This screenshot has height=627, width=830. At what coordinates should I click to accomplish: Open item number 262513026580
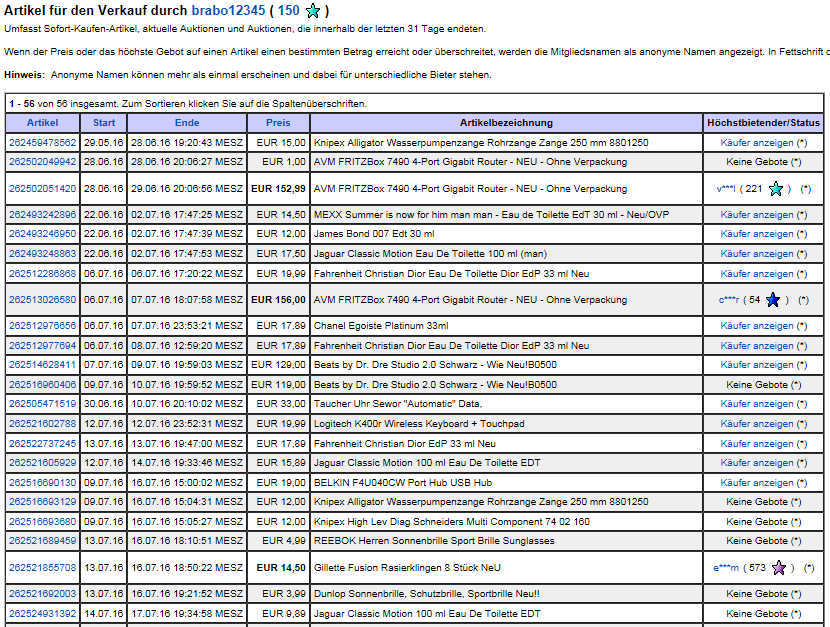[42, 300]
